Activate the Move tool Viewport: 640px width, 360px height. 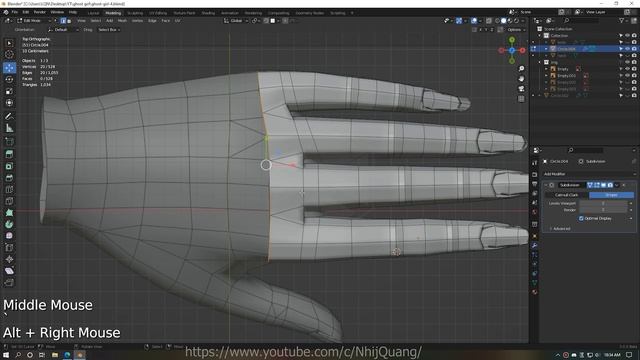click(x=9, y=67)
